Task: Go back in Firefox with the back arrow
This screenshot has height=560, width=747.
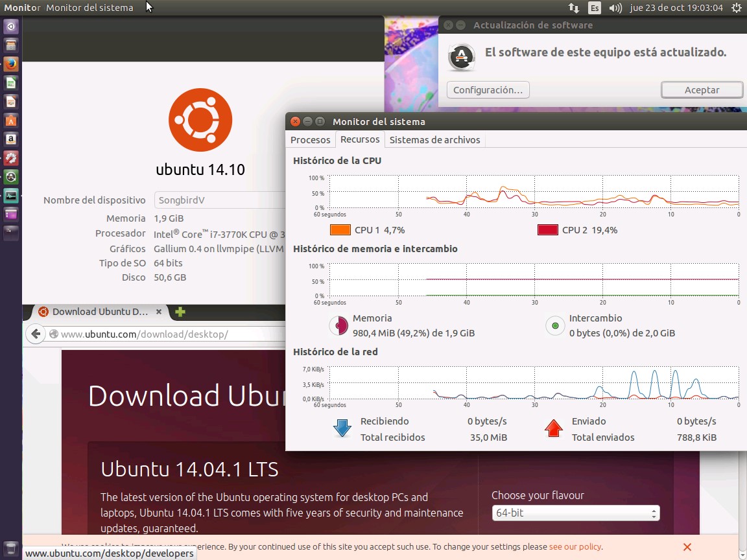Action: (x=36, y=334)
